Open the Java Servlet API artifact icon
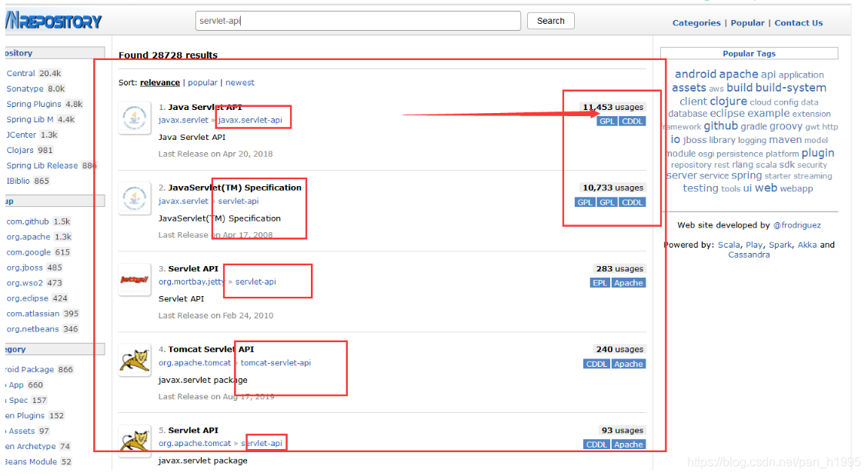Screen dimensions: 868x476 pyautogui.click(x=135, y=118)
